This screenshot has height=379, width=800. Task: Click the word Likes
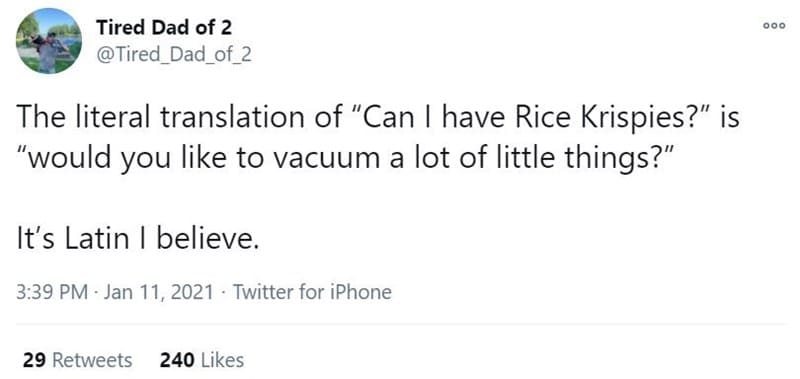(x=222, y=360)
